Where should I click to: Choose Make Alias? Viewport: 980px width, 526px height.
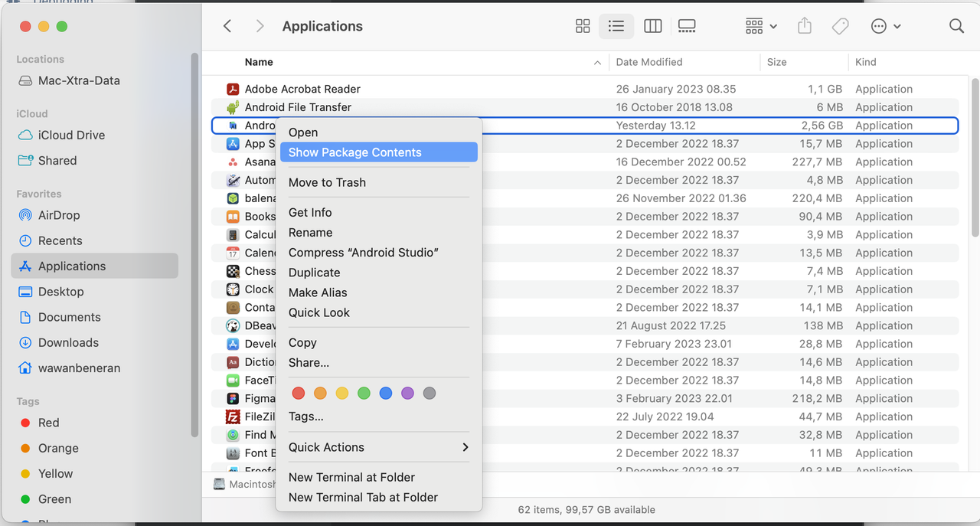click(x=378, y=292)
